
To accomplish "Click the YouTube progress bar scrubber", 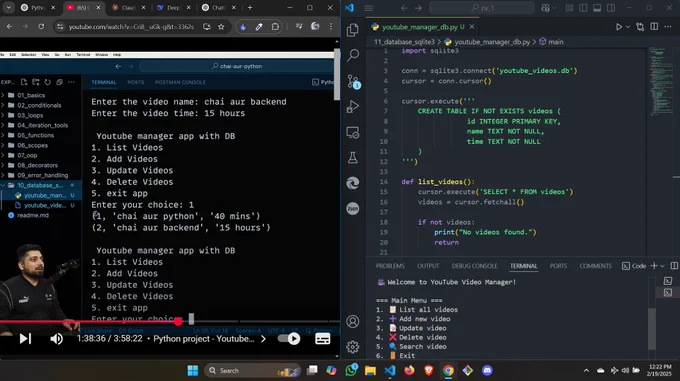I will click(178, 322).
